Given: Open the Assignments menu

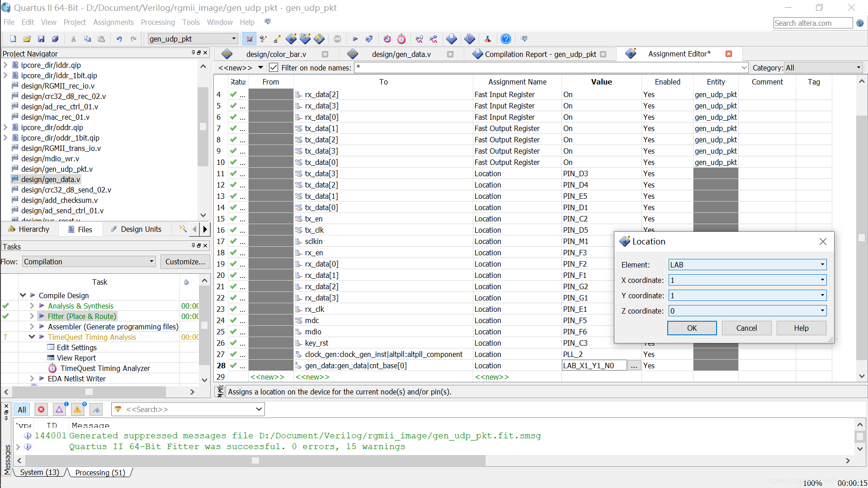Looking at the screenshot, I should (113, 22).
